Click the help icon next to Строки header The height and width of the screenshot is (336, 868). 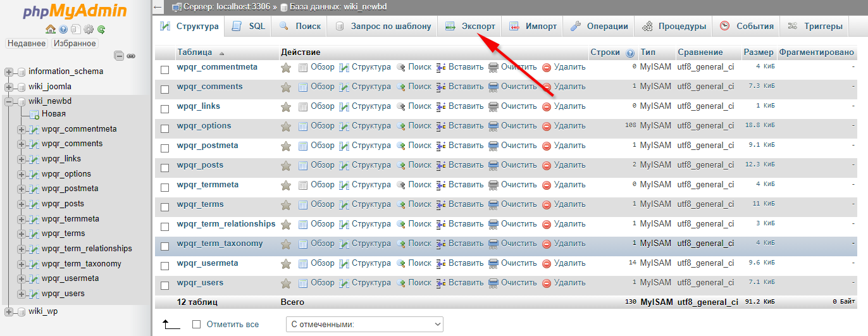[630, 53]
